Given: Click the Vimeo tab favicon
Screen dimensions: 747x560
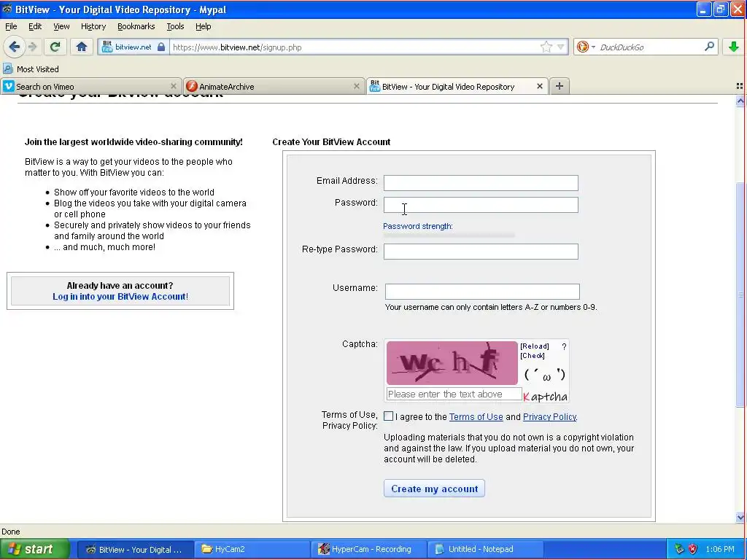Looking at the screenshot, I should (9, 86).
